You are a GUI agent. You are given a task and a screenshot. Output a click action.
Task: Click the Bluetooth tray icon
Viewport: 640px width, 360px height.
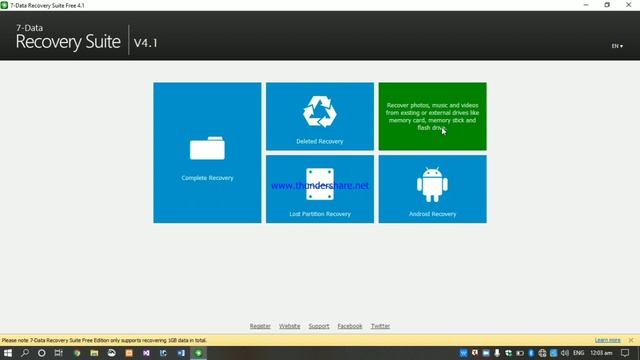click(531, 353)
